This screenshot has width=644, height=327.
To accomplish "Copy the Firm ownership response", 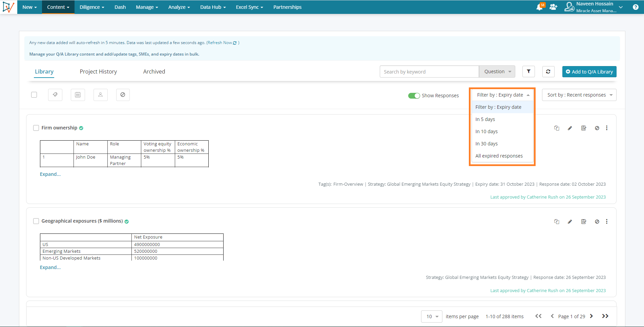I will pos(557,128).
